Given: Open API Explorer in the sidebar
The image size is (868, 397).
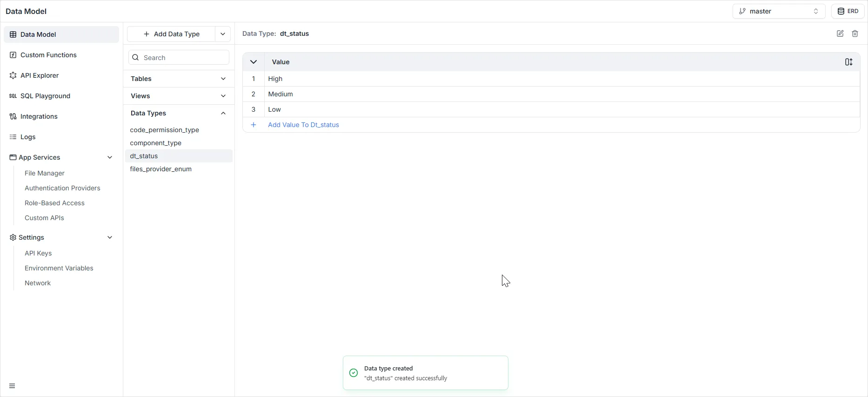Looking at the screenshot, I should pyautogui.click(x=40, y=75).
